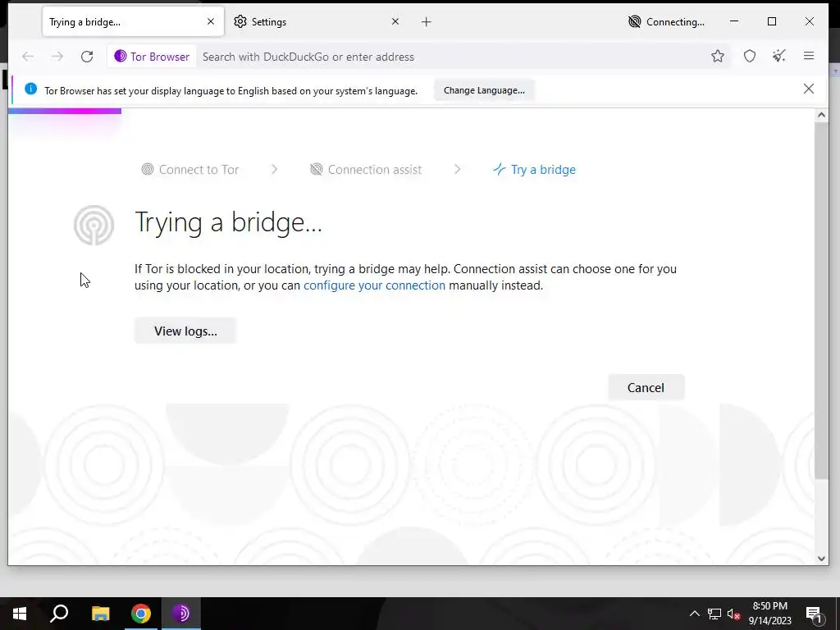Open configure your connection link
840x630 pixels.
click(x=374, y=285)
